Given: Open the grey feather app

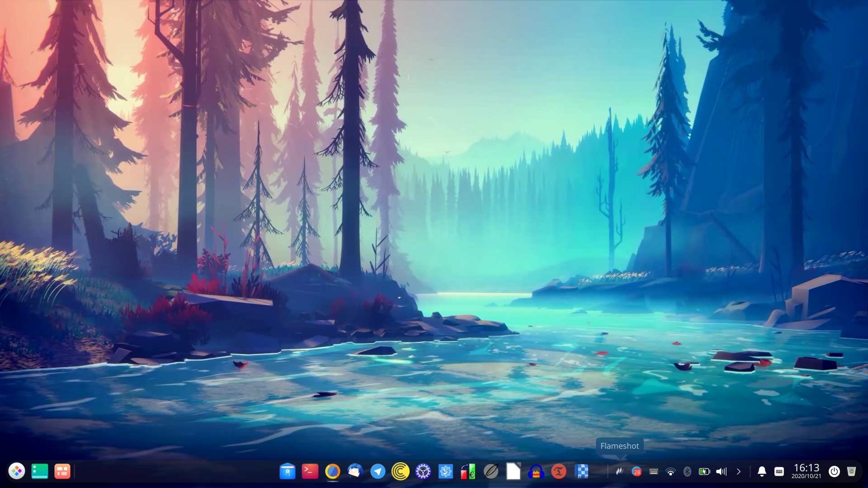Looking at the screenshot, I should point(491,471).
